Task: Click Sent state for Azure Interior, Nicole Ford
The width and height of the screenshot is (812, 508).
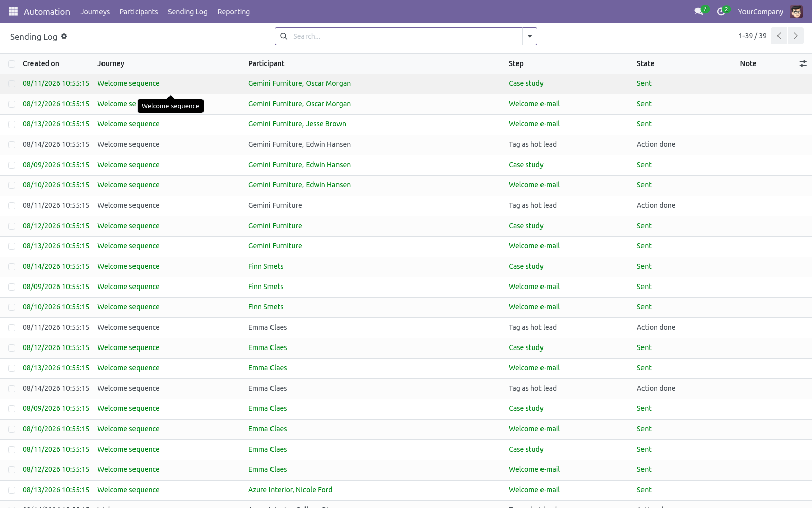Action: [x=644, y=490]
